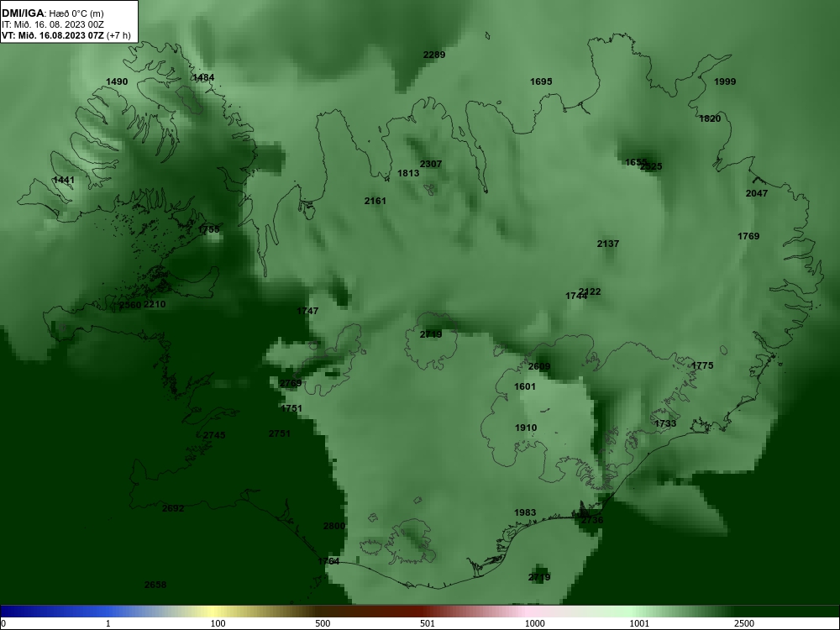840x630 pixels.
Task: Select the 1484 height value
Action: click(203, 77)
